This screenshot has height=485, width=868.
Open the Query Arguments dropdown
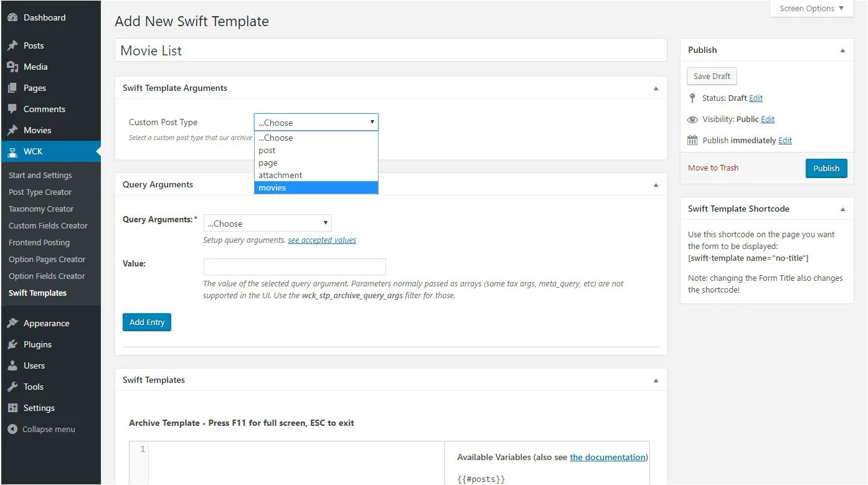[x=268, y=223]
